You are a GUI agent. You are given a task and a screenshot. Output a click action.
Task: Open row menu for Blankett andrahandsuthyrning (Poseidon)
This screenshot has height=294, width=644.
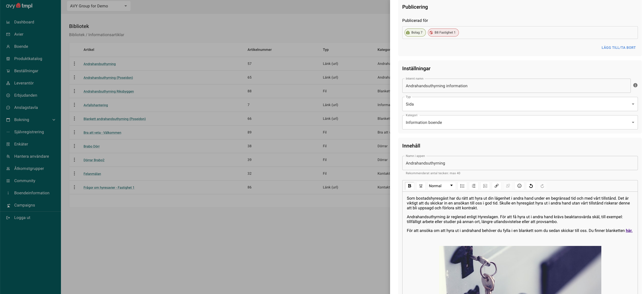click(74, 119)
